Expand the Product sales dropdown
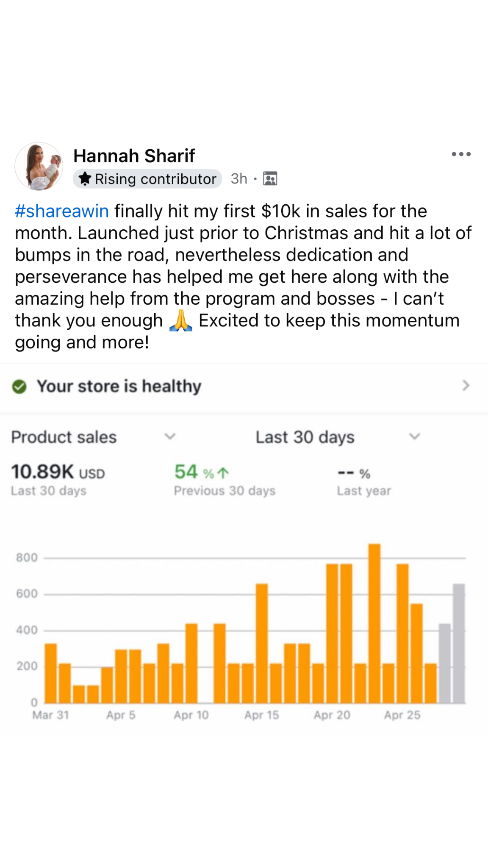 170,437
